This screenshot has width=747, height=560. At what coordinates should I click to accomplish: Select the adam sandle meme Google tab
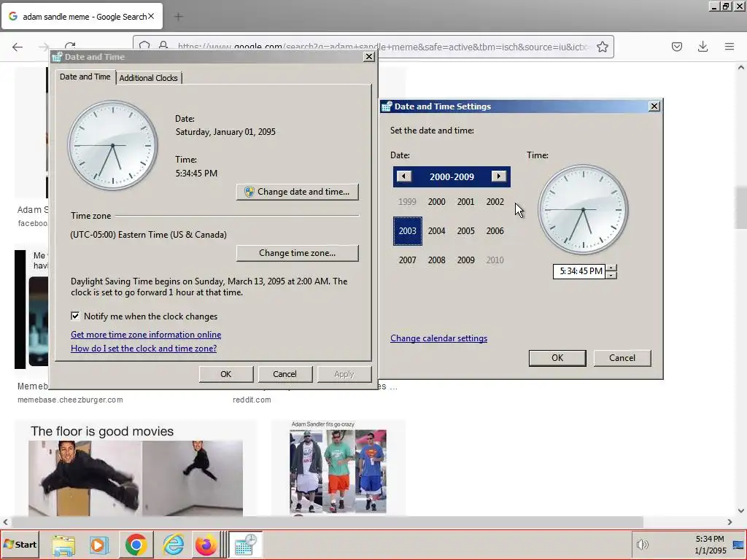coord(82,16)
